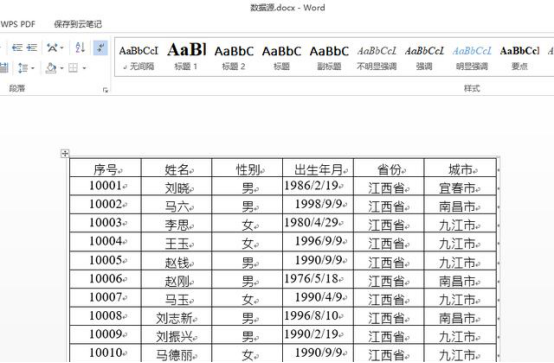This screenshot has width=554, height=363.
Task: Click cell 10002 in the table
Action: (105, 204)
